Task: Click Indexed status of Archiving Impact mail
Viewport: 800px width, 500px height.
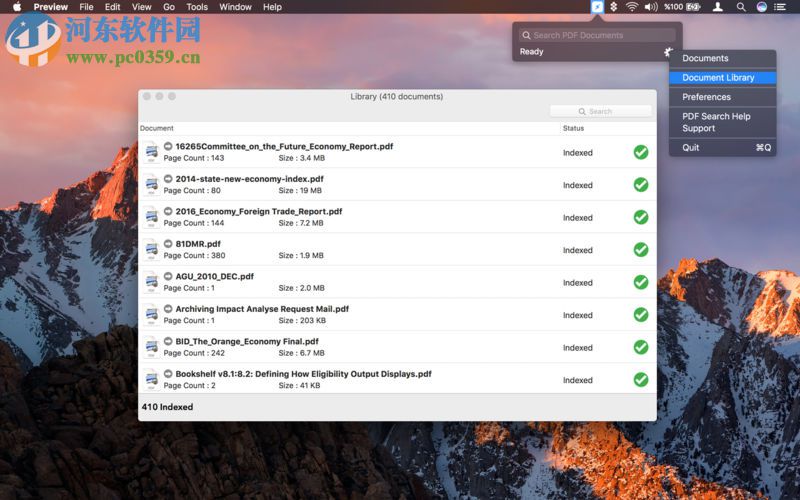Action: [x=578, y=315]
